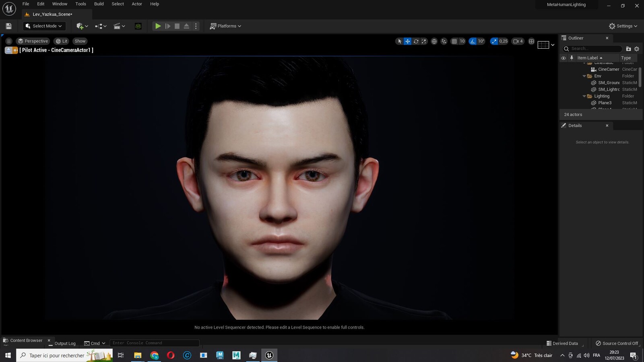Screen dimensions: 644x362
Task: Click the Outliner search field
Action: click(x=592, y=49)
